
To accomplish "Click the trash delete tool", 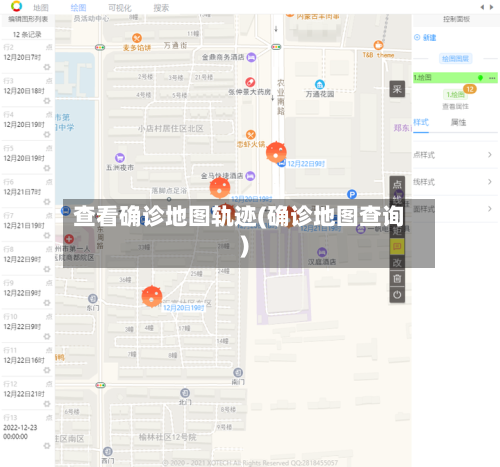I will (397, 278).
